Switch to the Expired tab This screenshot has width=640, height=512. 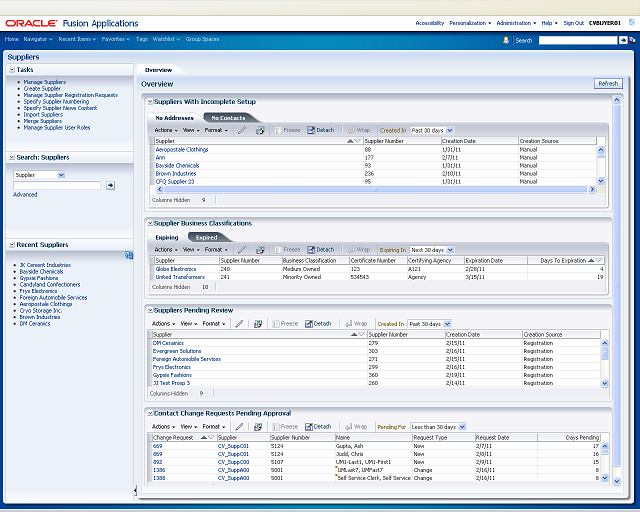point(207,237)
